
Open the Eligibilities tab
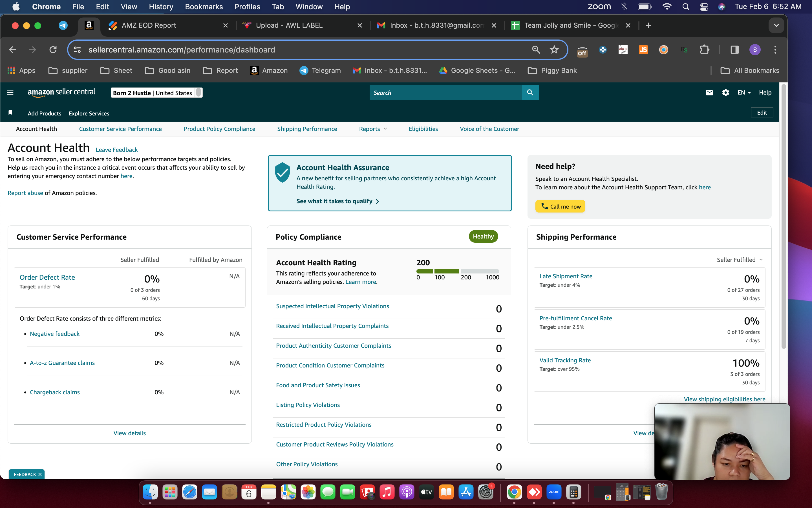pyautogui.click(x=423, y=129)
